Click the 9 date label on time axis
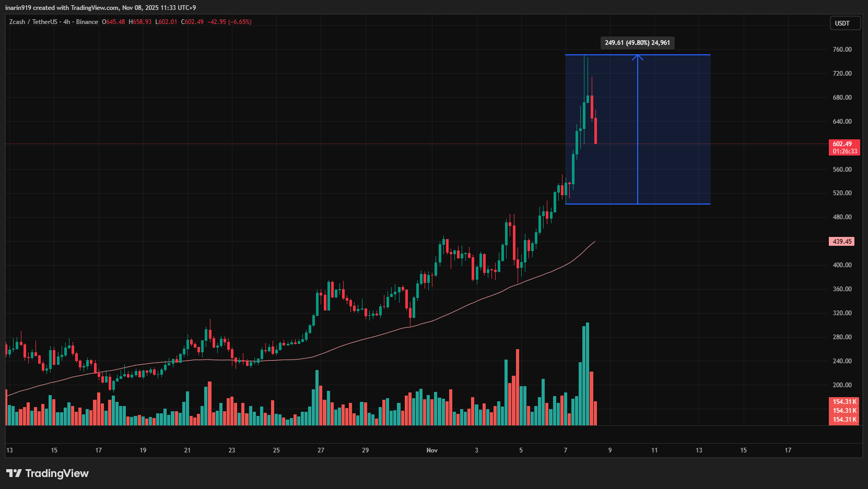 (x=610, y=450)
